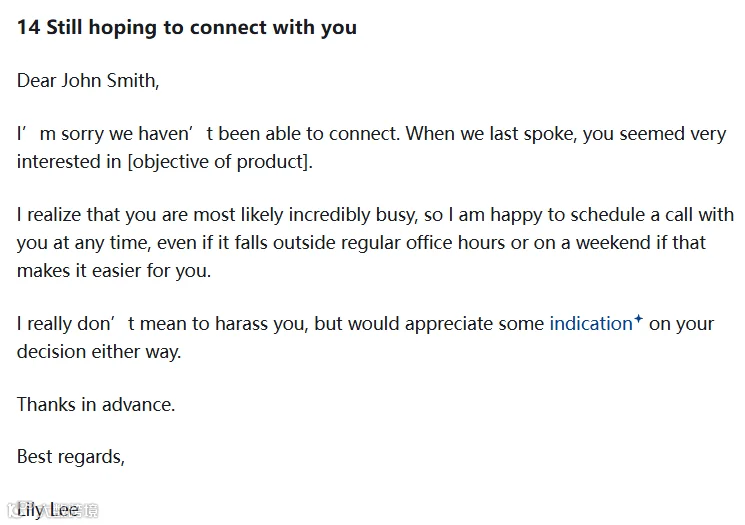Click the "[objective of product]" placeholder text
Viewport: 745px width, 525px height.
click(x=220, y=162)
